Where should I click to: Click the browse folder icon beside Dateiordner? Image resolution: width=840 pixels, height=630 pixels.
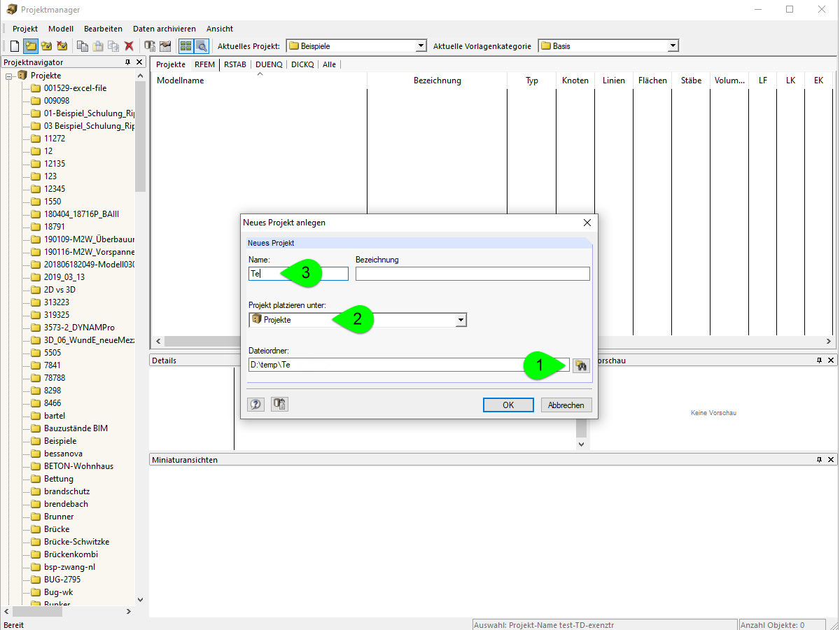581,365
